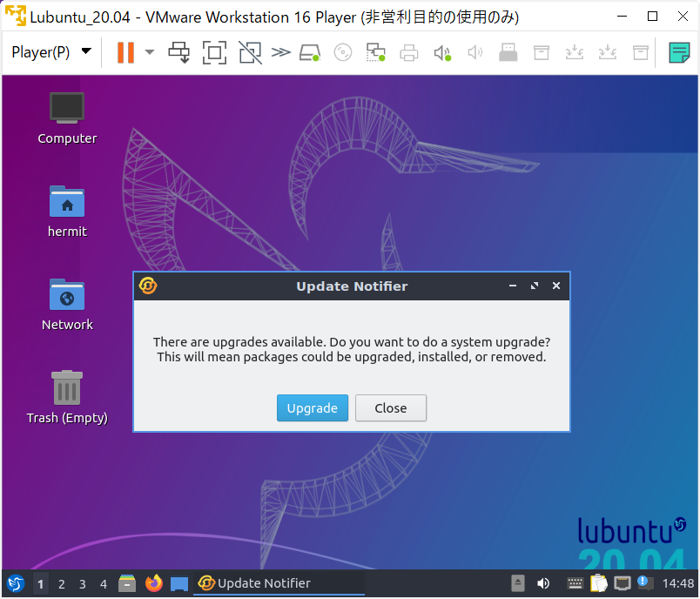700x599 pixels.
Task: Click the greyed-out speaker device icon
Action: pos(475,52)
